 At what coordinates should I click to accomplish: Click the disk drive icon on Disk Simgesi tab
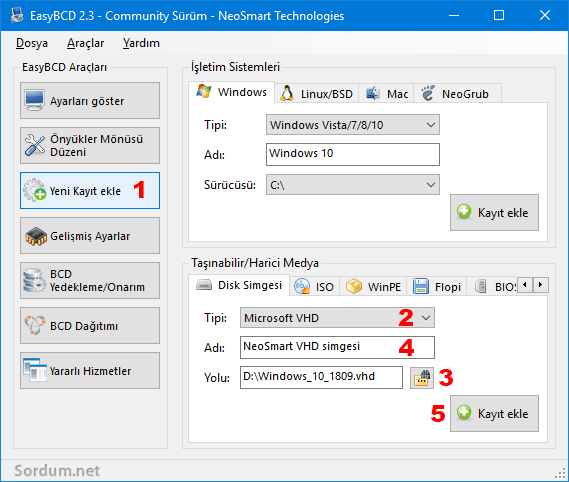click(x=204, y=285)
